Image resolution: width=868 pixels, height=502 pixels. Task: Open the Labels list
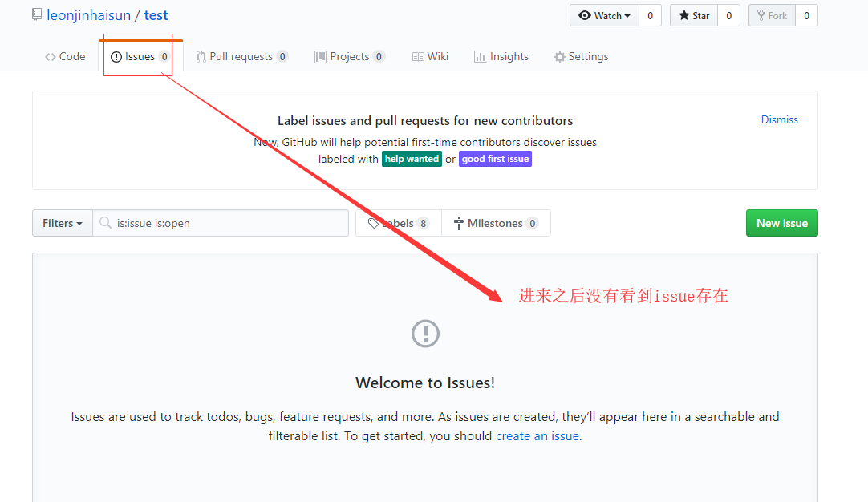click(x=399, y=223)
